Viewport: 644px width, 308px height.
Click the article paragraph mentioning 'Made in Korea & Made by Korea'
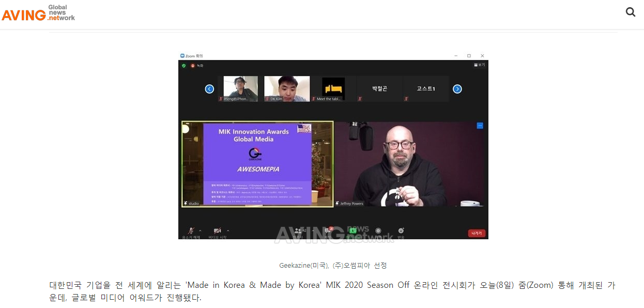coord(332,291)
